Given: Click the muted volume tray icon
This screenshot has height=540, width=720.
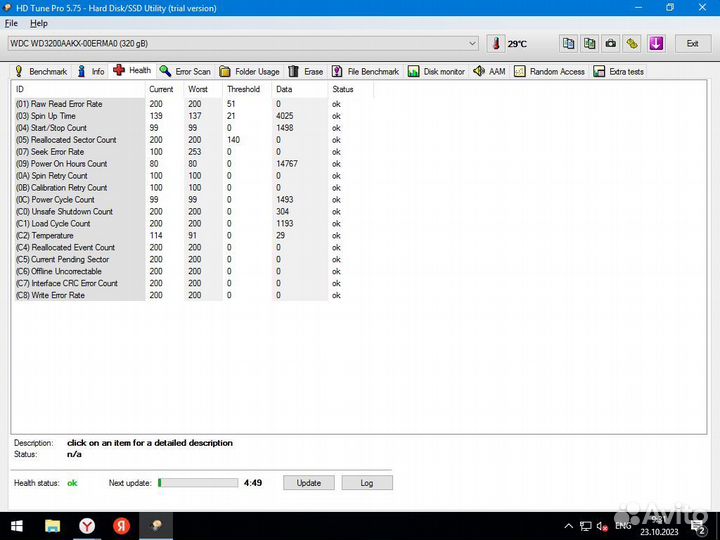Looking at the screenshot, I should tap(602, 526).
